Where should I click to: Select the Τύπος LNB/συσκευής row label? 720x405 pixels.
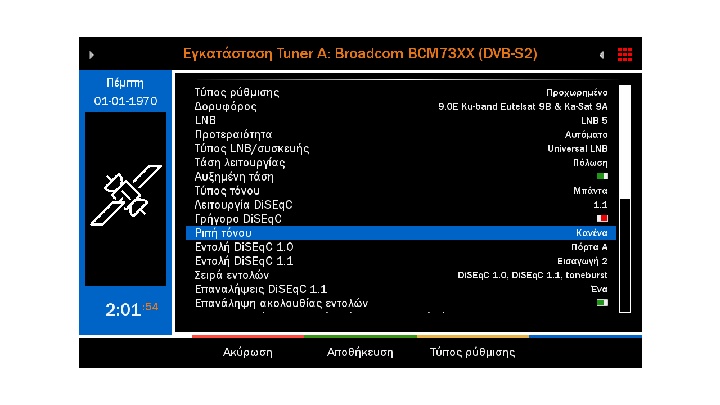pos(252,149)
